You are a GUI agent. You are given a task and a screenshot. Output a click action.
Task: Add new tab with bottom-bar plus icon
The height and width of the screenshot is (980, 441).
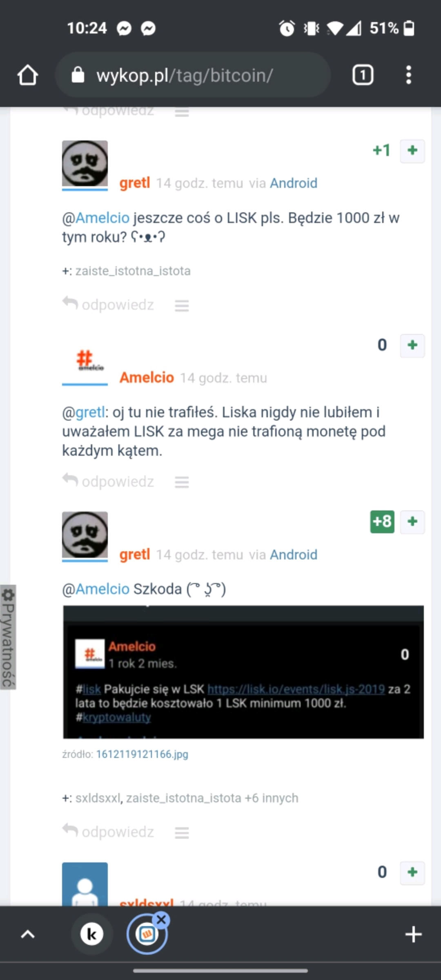413,934
